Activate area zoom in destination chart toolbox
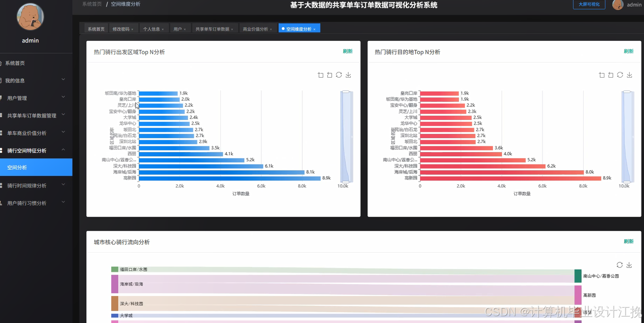The width and height of the screenshot is (644, 323). [602, 75]
